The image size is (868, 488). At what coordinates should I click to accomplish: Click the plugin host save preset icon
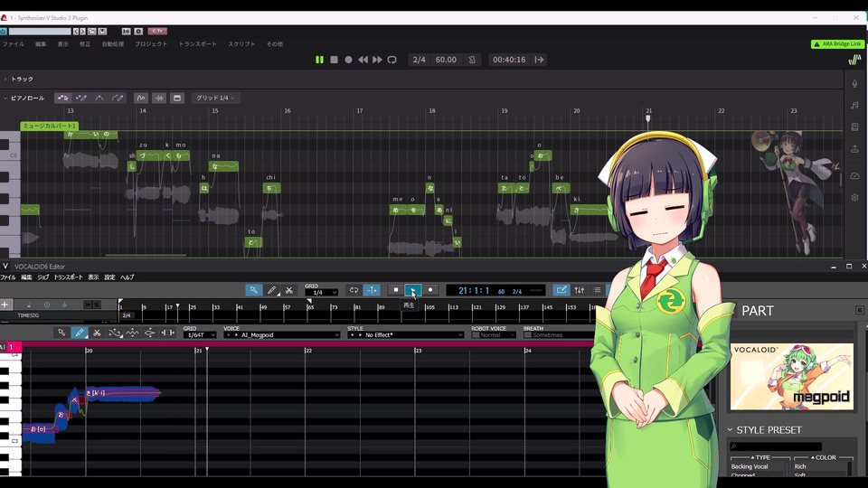pos(102,32)
